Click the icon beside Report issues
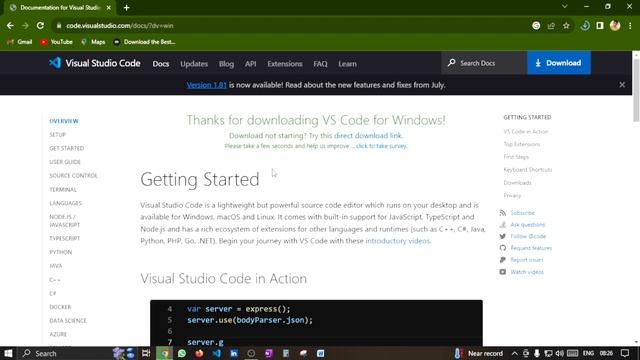Viewport: 640px width, 360px height. click(502, 260)
